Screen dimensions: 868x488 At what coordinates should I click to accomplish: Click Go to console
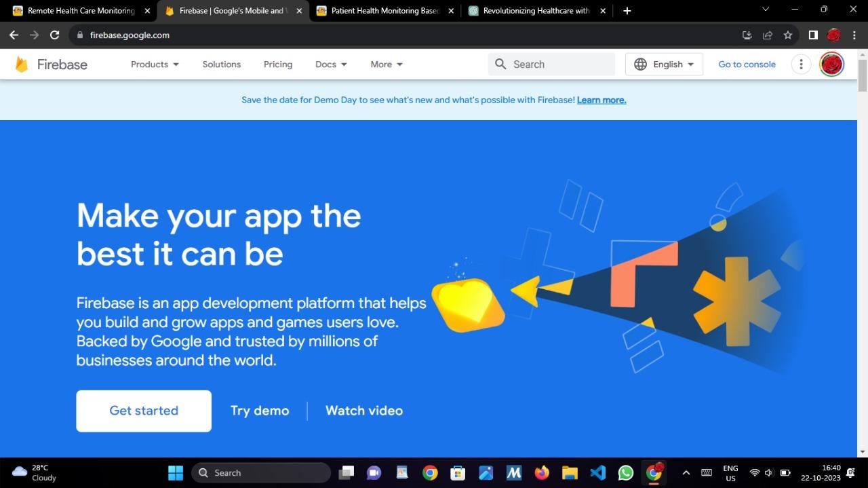747,64
